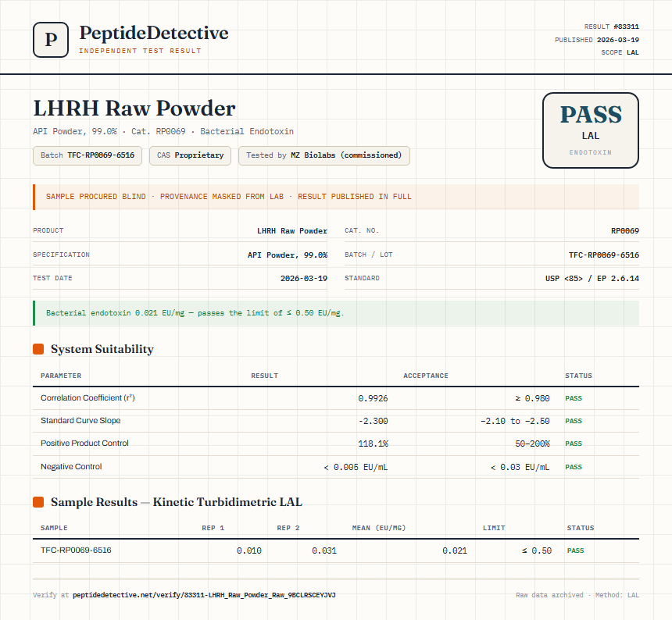Image resolution: width=672 pixels, height=620 pixels.
Task: Click the SAMPLE column header
Action: tap(54, 528)
